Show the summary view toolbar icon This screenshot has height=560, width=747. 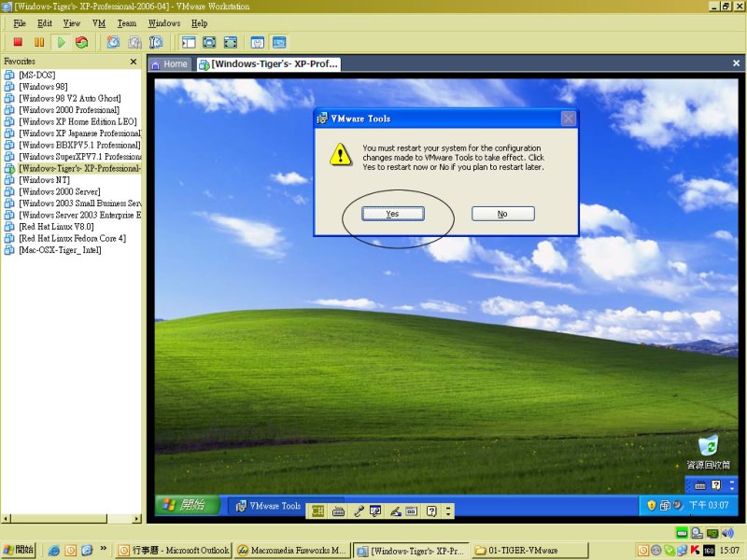pyautogui.click(x=258, y=42)
